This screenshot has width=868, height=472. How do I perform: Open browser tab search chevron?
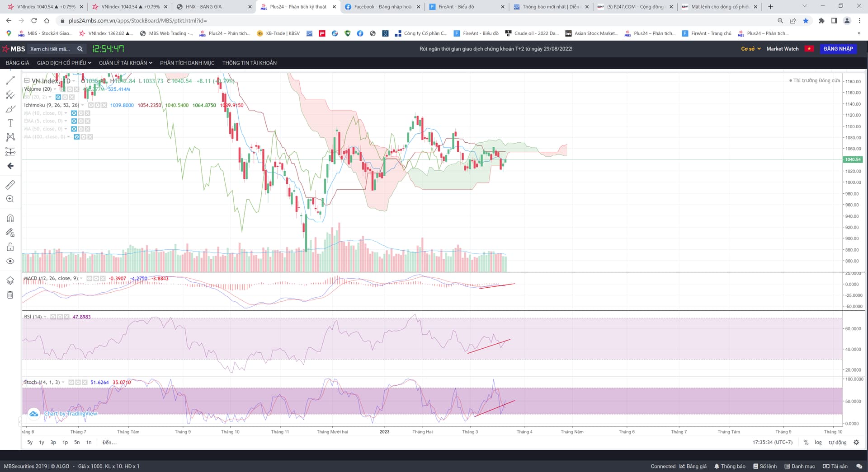click(804, 6)
